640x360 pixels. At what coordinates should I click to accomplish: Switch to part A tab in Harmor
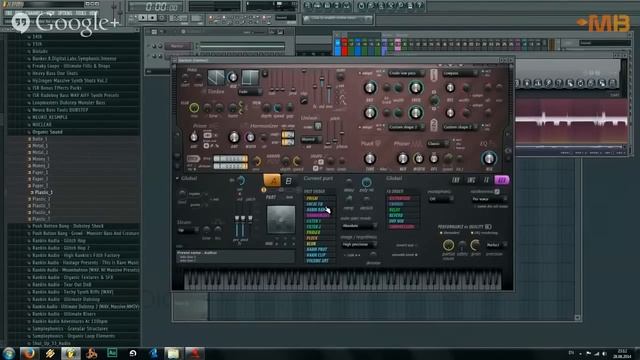[x=272, y=180]
